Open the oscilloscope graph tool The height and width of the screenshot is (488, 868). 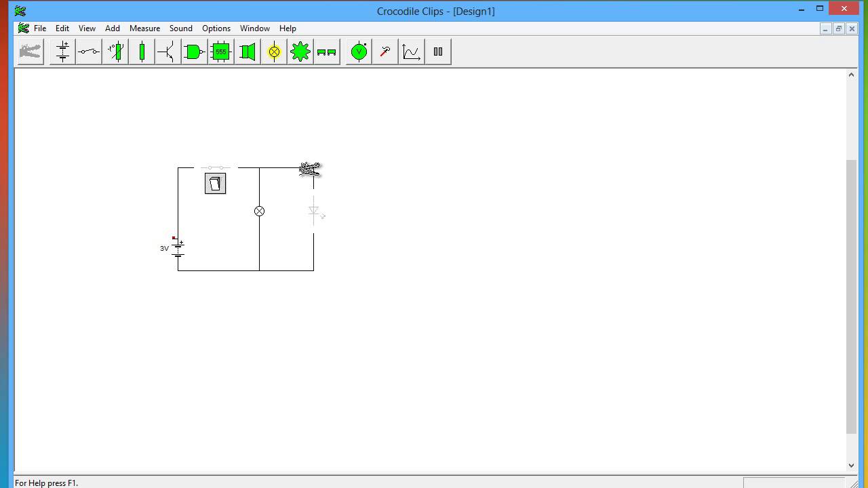[x=412, y=52]
